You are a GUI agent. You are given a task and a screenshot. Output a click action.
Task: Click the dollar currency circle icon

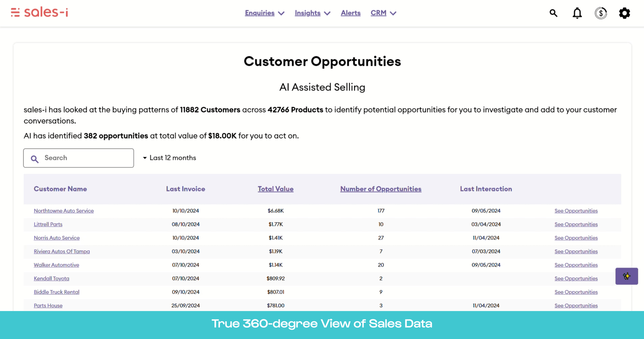601,13
